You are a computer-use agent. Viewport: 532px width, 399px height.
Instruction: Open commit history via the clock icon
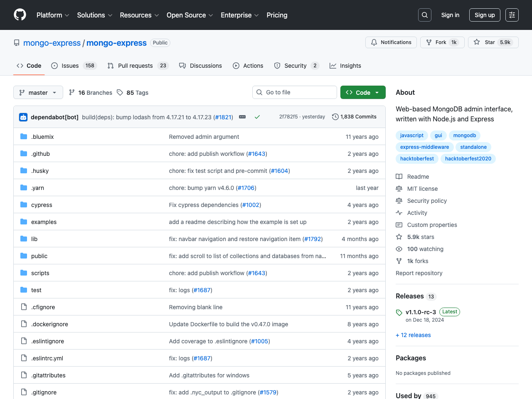(335, 117)
